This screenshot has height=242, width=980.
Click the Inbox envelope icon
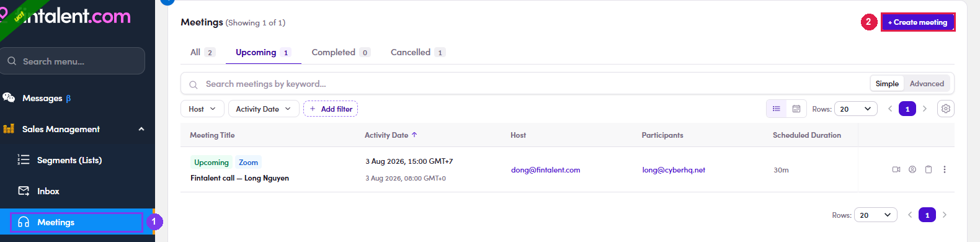(24, 190)
